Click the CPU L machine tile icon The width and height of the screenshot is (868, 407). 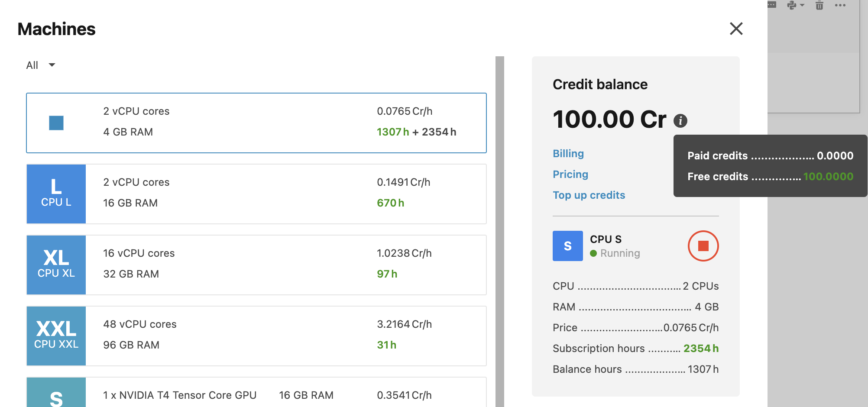(x=56, y=194)
